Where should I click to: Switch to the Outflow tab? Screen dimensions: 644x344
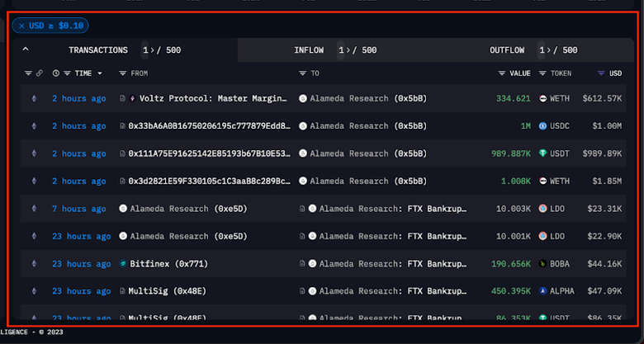point(507,50)
